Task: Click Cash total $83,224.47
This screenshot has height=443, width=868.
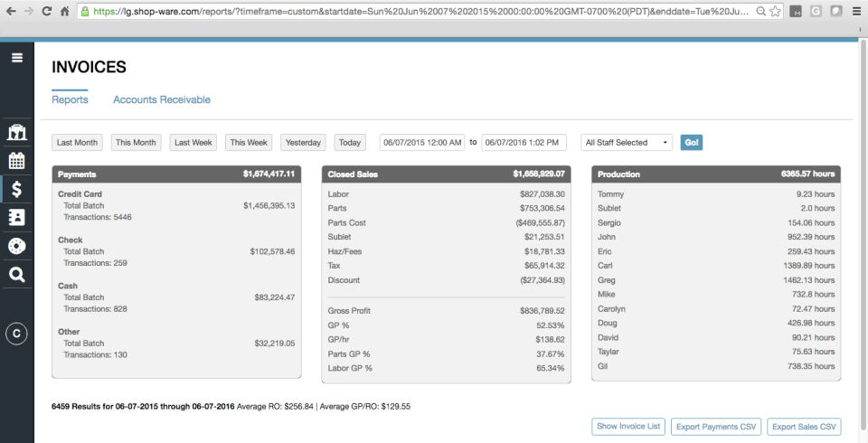Action: pyautogui.click(x=275, y=297)
